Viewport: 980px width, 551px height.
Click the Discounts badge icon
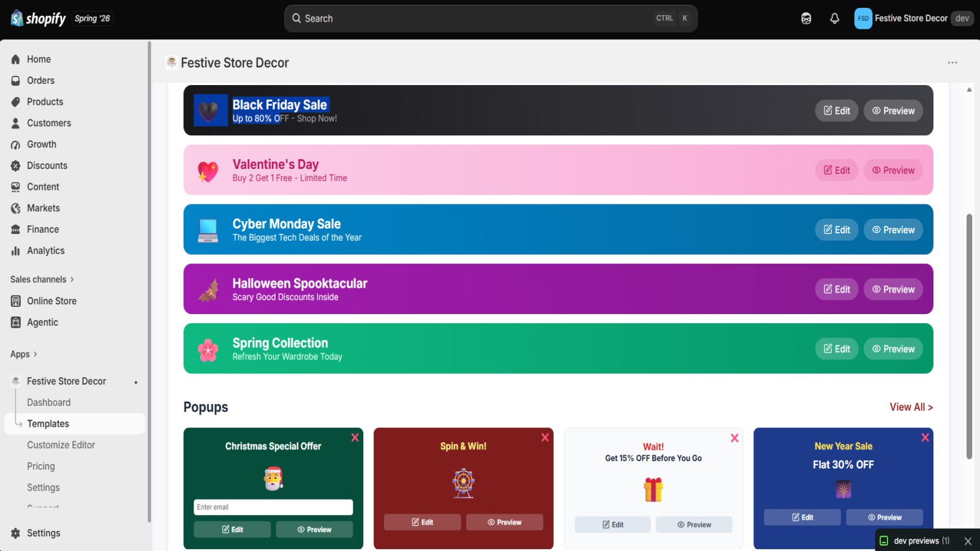(x=16, y=166)
